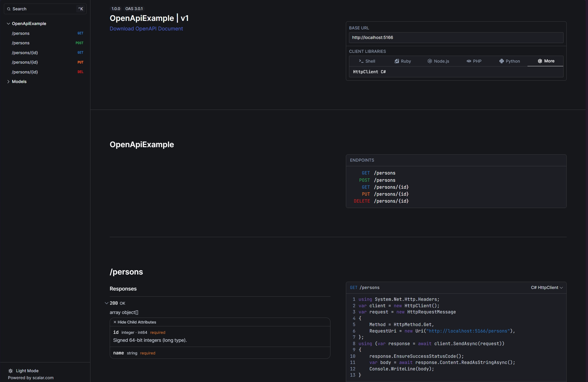Click the search magnifier icon
Screen dimensions: 588x382
click(9, 9)
